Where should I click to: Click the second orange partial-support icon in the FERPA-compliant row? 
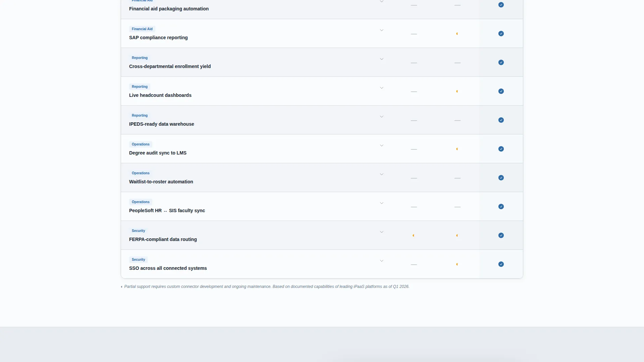pos(457,236)
